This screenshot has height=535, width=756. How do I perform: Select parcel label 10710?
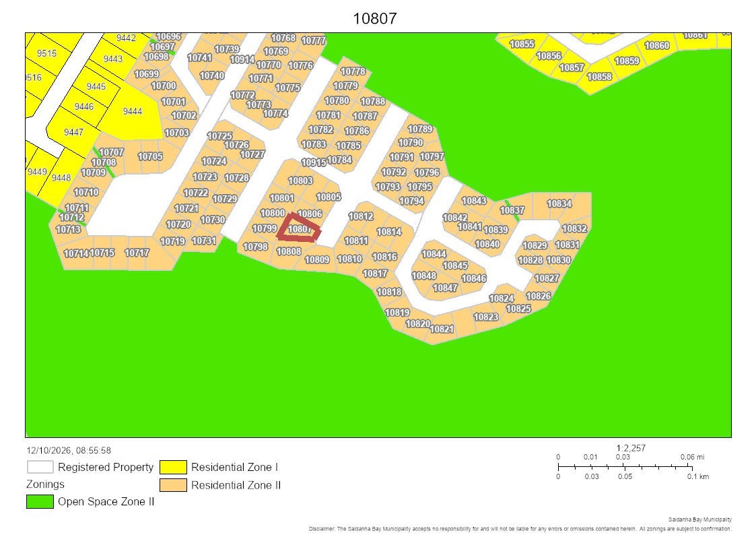pyautogui.click(x=86, y=192)
